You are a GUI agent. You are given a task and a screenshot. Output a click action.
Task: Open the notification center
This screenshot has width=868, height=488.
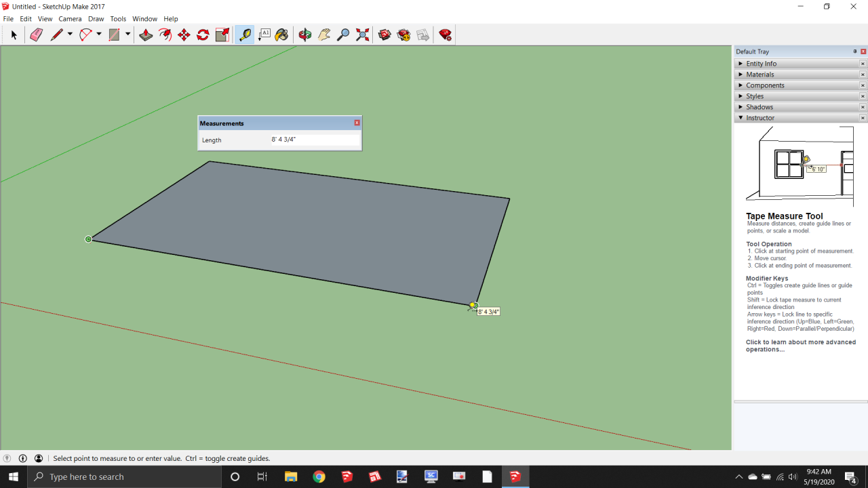point(850,476)
